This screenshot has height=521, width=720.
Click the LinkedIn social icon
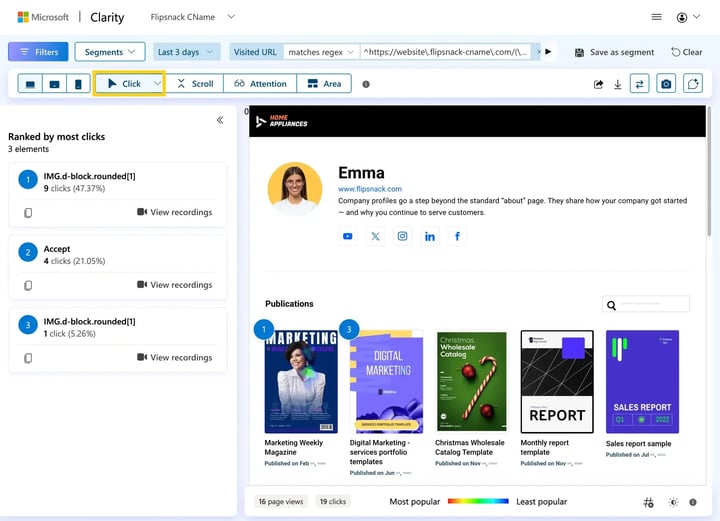coord(430,236)
